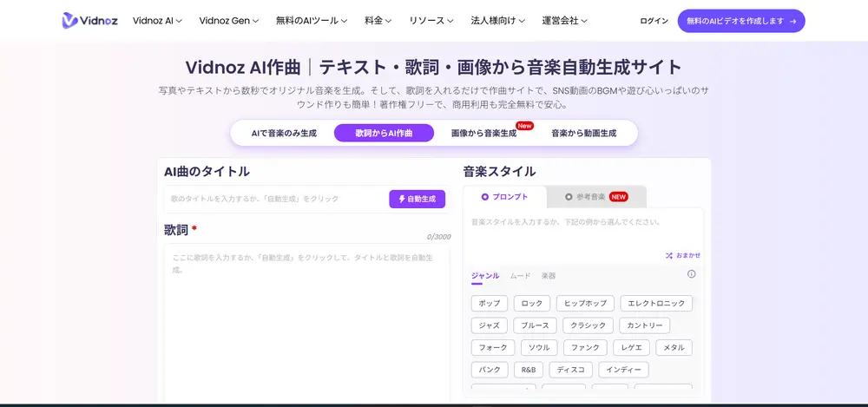The height and width of the screenshot is (407, 868).
Task: Choose the パンク genre tag
Action: point(490,370)
